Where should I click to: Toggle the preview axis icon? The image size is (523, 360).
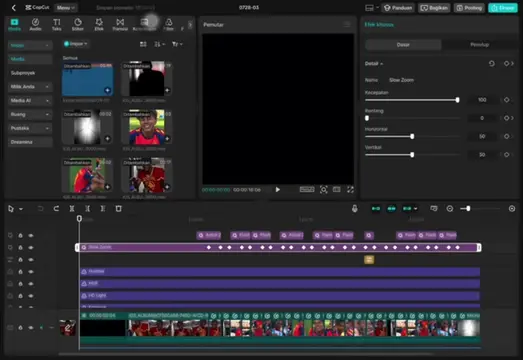(434, 209)
